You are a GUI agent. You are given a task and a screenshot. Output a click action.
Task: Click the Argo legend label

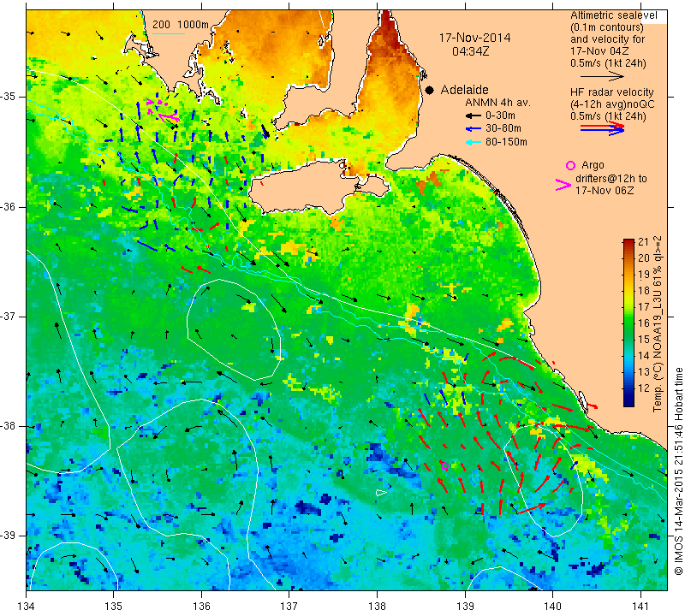[593, 165]
